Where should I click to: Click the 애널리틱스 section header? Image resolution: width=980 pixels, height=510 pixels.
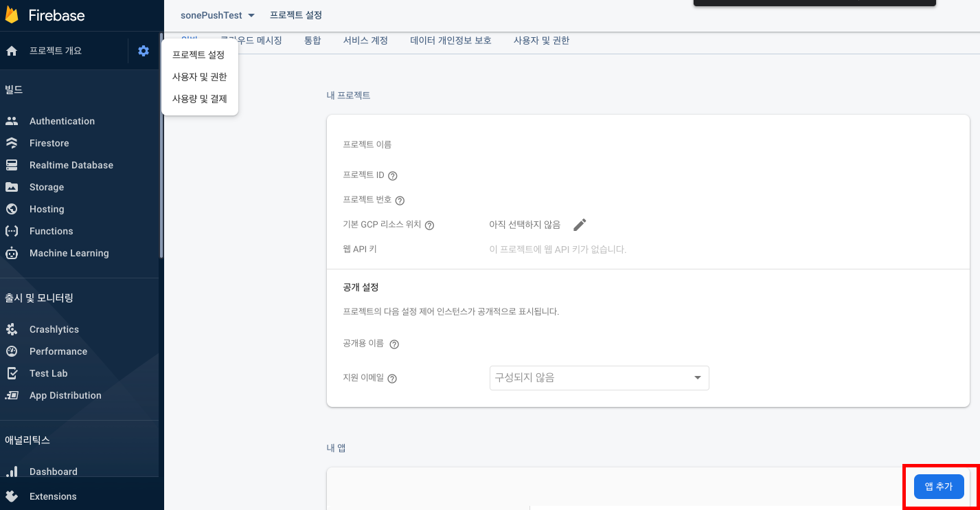point(27,440)
